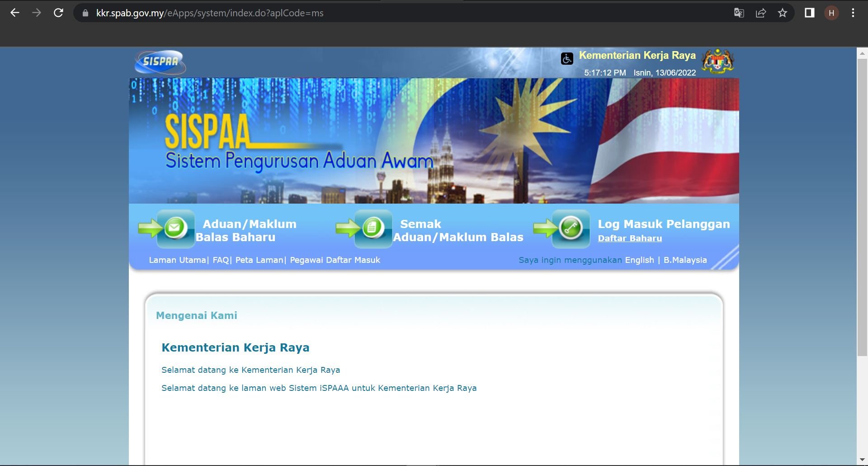The width and height of the screenshot is (868, 466).
Task: Open the profile H avatar menu
Action: (x=831, y=13)
